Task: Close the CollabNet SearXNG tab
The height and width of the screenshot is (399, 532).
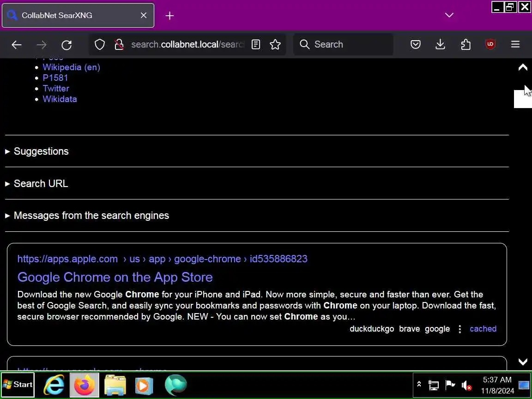Action: coord(144,15)
